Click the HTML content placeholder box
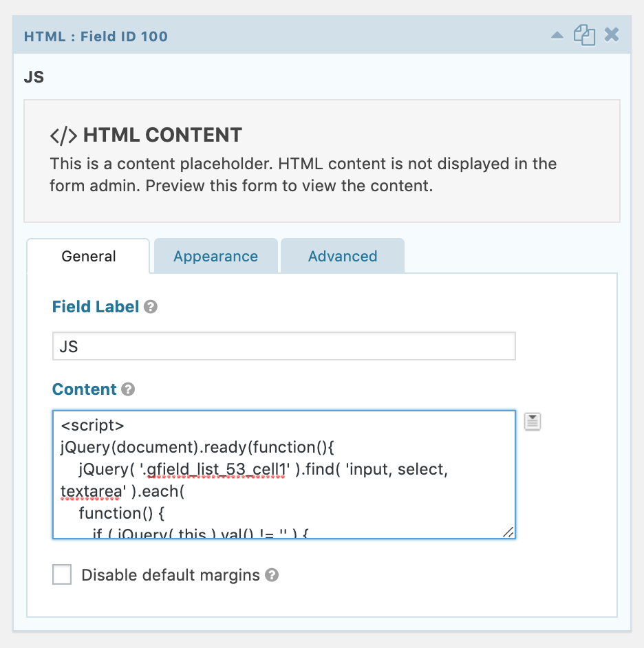The width and height of the screenshot is (644, 648). (322, 161)
